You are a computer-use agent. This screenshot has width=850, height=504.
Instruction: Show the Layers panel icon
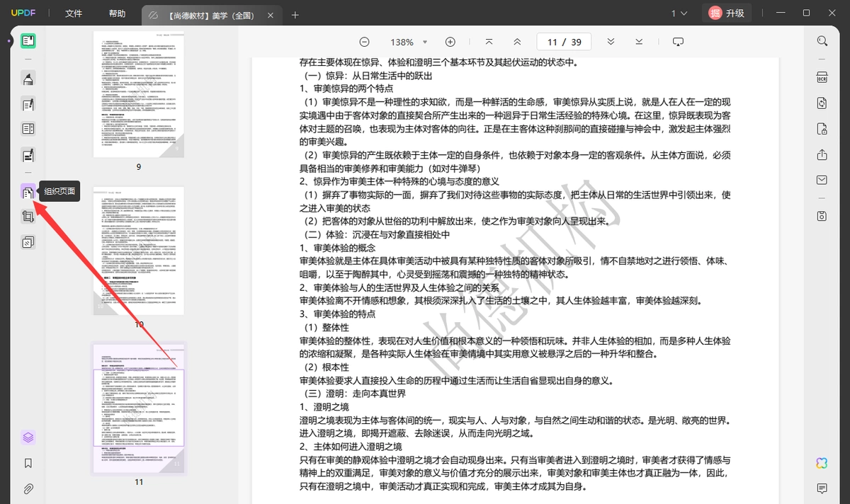[x=28, y=437]
